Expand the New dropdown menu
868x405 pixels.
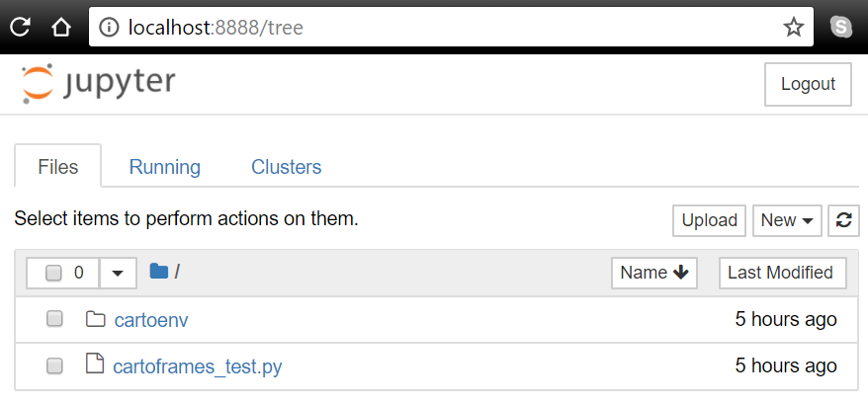pyautogui.click(x=787, y=220)
